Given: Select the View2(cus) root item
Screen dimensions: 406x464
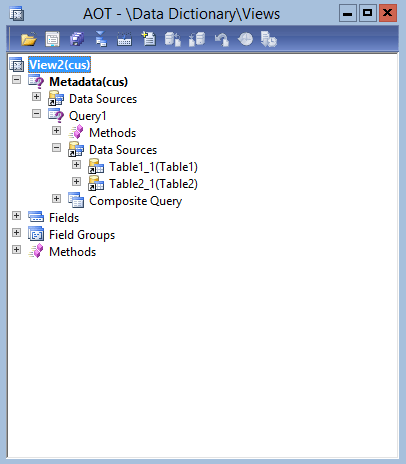Looking at the screenshot, I should click(59, 65).
